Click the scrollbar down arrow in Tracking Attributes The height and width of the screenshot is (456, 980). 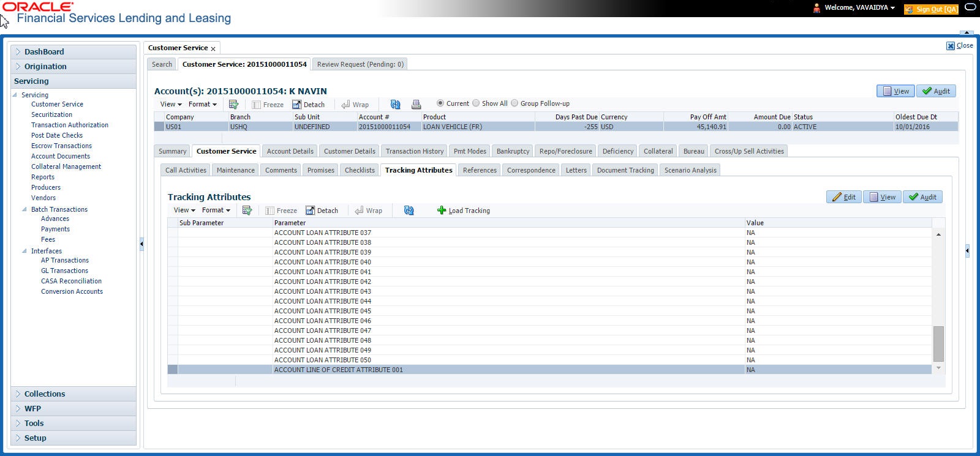click(938, 368)
